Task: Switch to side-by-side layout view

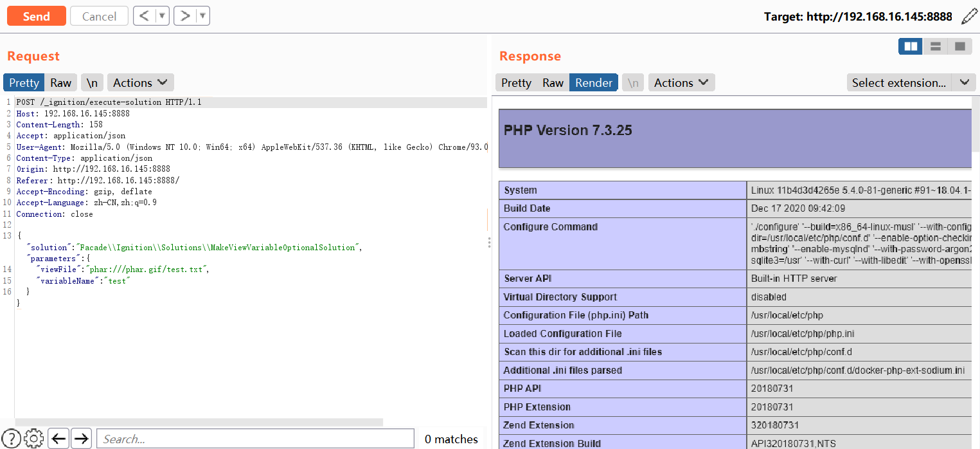Action: [911, 46]
